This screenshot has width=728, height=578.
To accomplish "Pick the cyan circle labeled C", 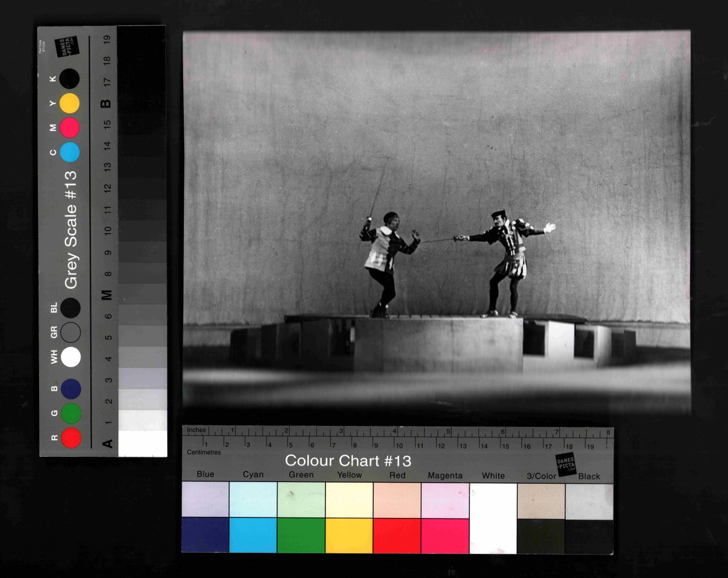I will (x=69, y=152).
